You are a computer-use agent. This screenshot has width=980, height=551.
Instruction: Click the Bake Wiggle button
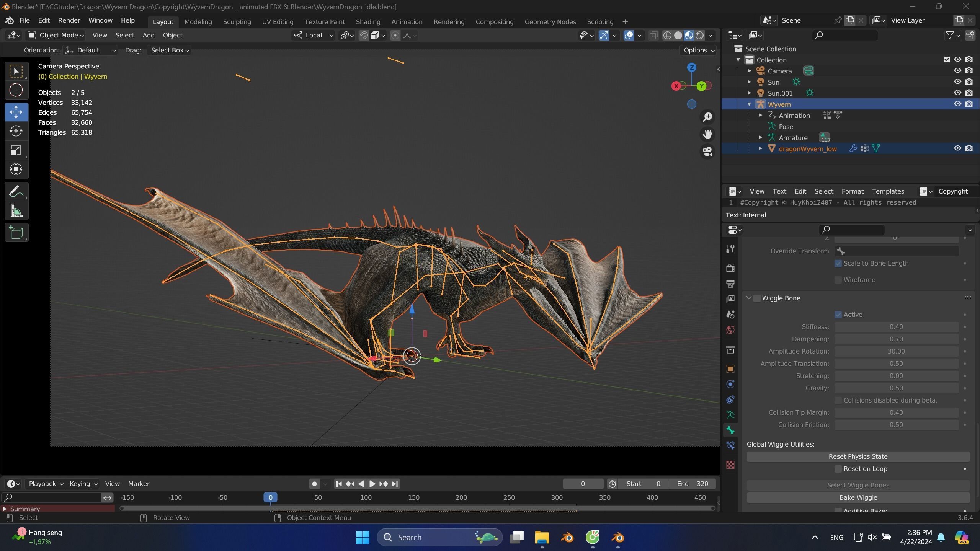pyautogui.click(x=858, y=497)
